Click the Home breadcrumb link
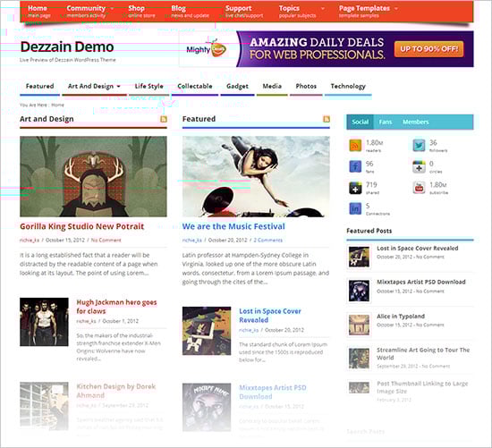Image resolution: width=492 pixels, height=448 pixels. click(58, 106)
